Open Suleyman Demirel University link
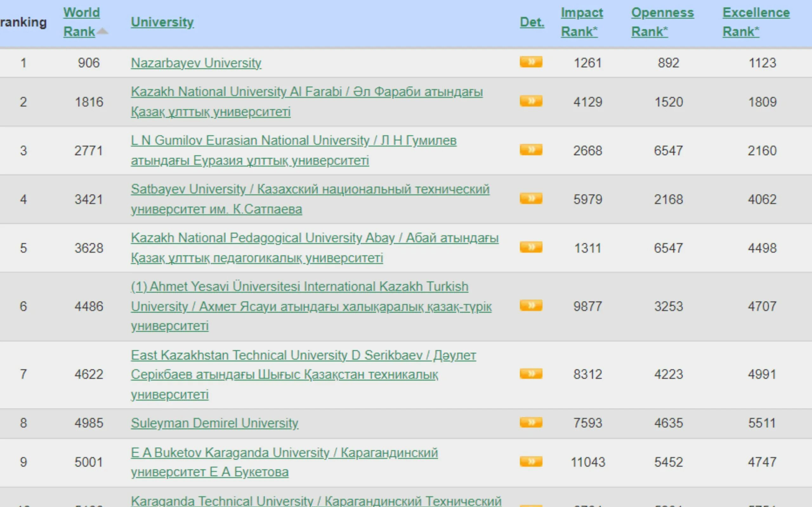Screen dimensions: 812x507 point(214,423)
